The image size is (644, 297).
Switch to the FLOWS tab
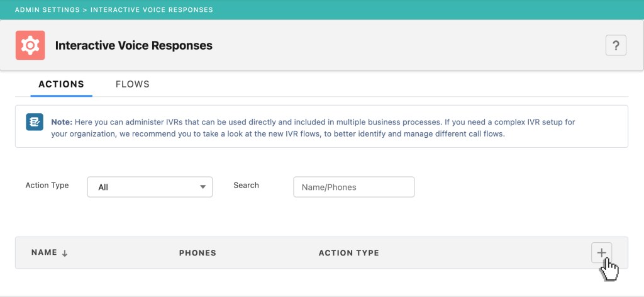pos(132,84)
